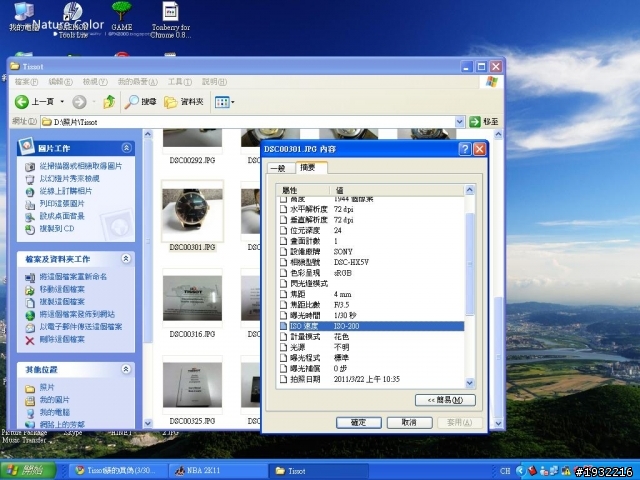The height and width of the screenshot is (480, 640).
Task: Open the 編輯(E) menu
Action: pos(60,82)
